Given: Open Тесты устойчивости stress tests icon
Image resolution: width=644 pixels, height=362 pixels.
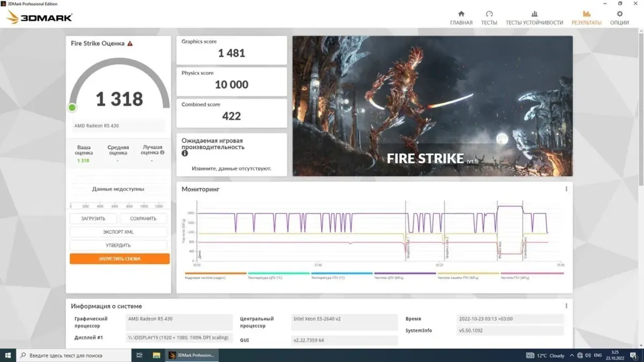Looking at the screenshot, I should 534,14.
